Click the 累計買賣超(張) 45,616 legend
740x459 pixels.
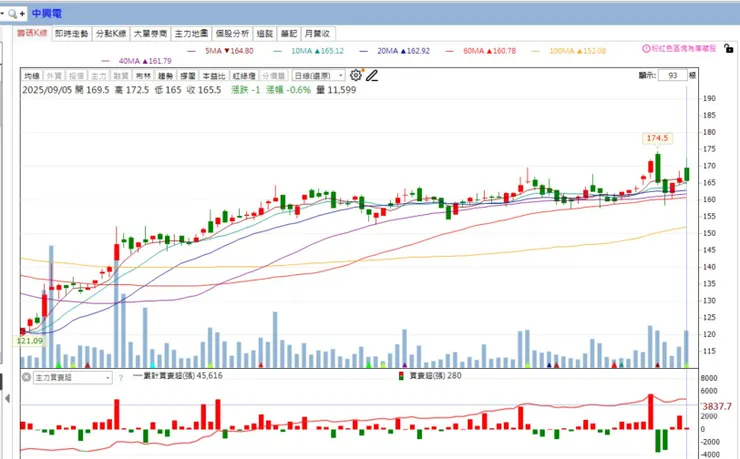coord(178,376)
